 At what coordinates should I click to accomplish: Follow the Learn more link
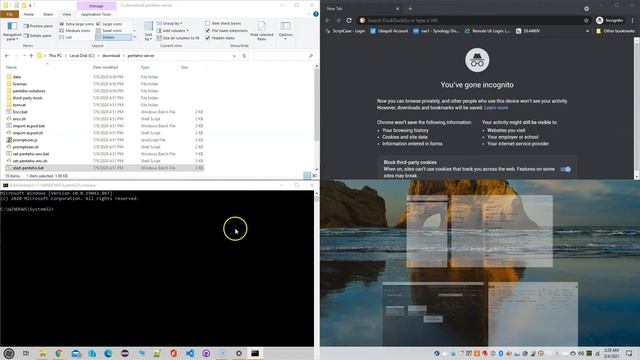pyautogui.click(x=496, y=108)
